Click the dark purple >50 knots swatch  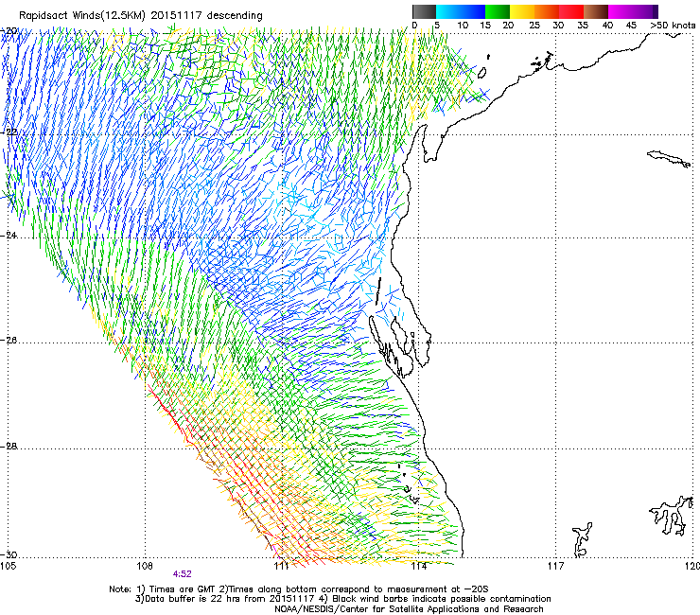(x=656, y=11)
